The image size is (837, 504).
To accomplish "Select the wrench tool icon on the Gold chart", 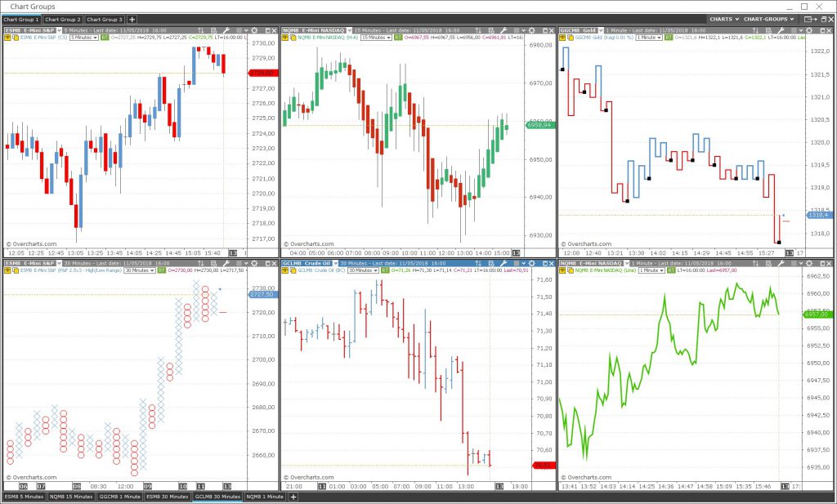I will pyautogui.click(x=781, y=29).
